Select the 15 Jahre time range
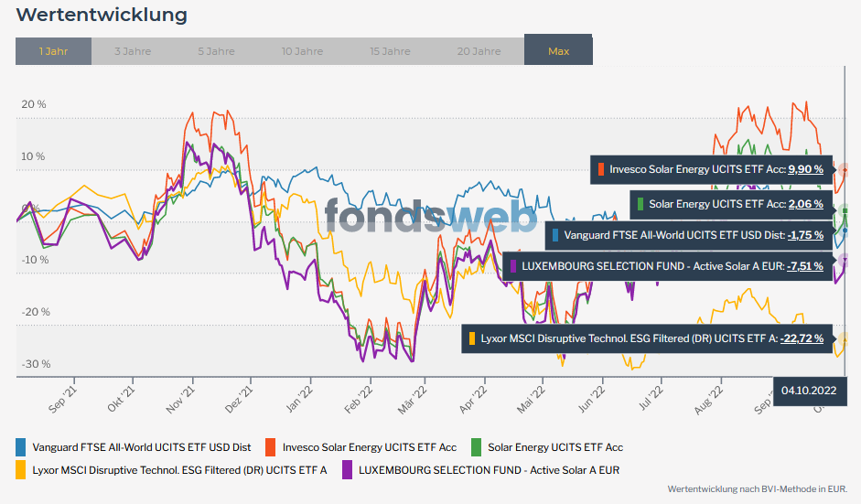This screenshot has height=504, width=861. tap(390, 51)
